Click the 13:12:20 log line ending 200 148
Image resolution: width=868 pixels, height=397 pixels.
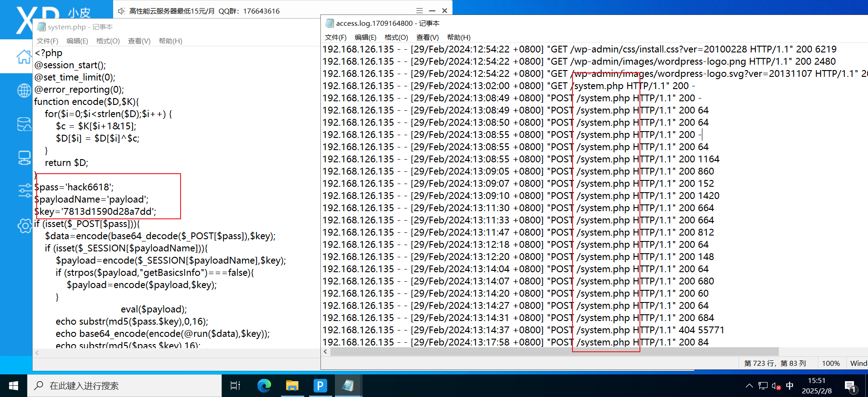click(518, 257)
